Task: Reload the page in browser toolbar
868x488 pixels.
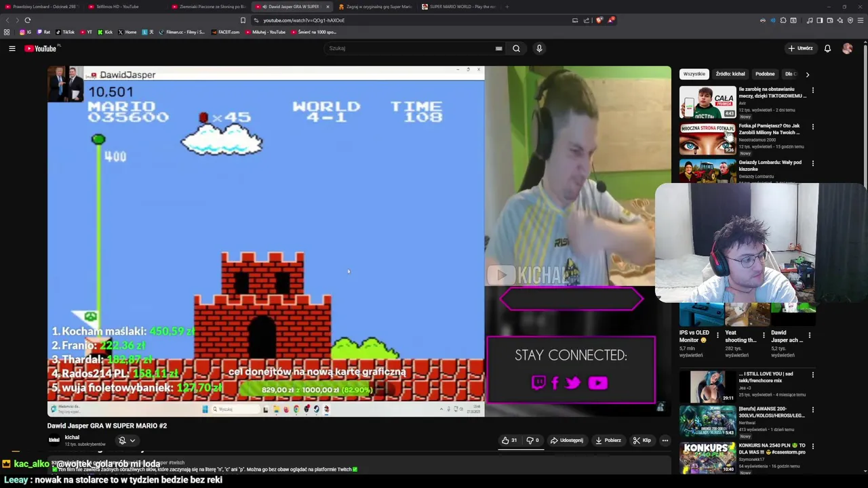Action: pyautogui.click(x=27, y=20)
